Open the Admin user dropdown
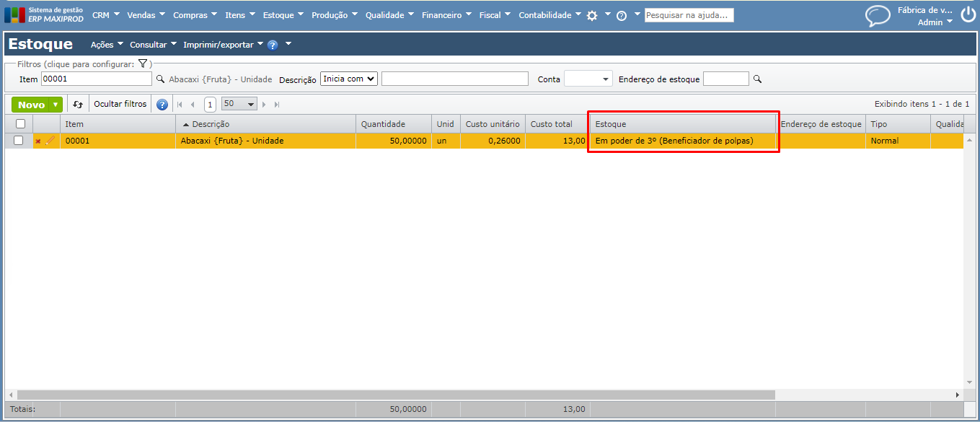 tap(935, 22)
